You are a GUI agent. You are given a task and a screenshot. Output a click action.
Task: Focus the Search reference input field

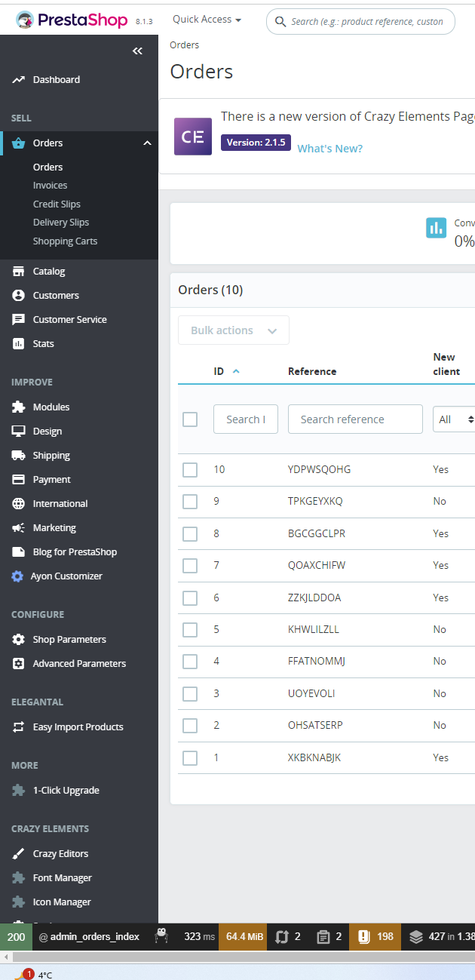[x=355, y=419]
